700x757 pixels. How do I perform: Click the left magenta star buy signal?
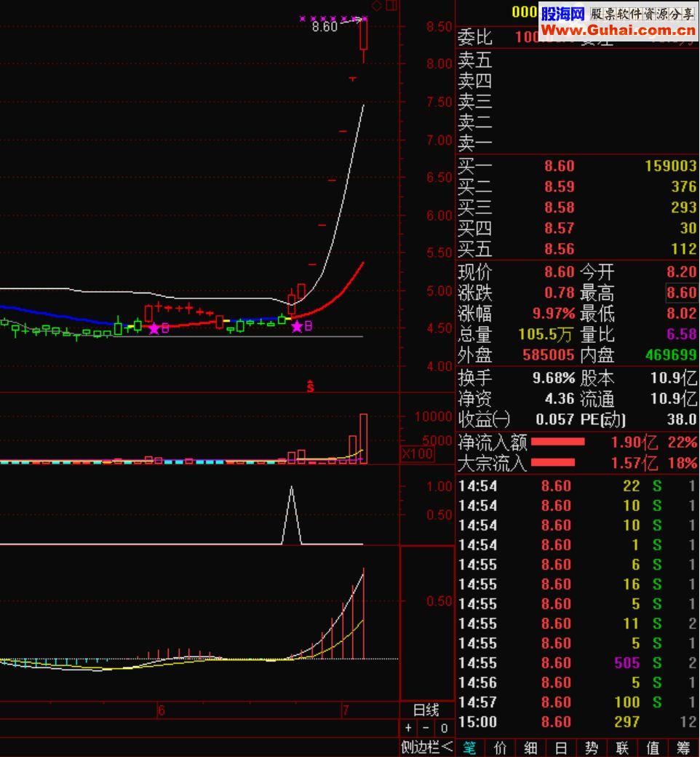point(154,329)
